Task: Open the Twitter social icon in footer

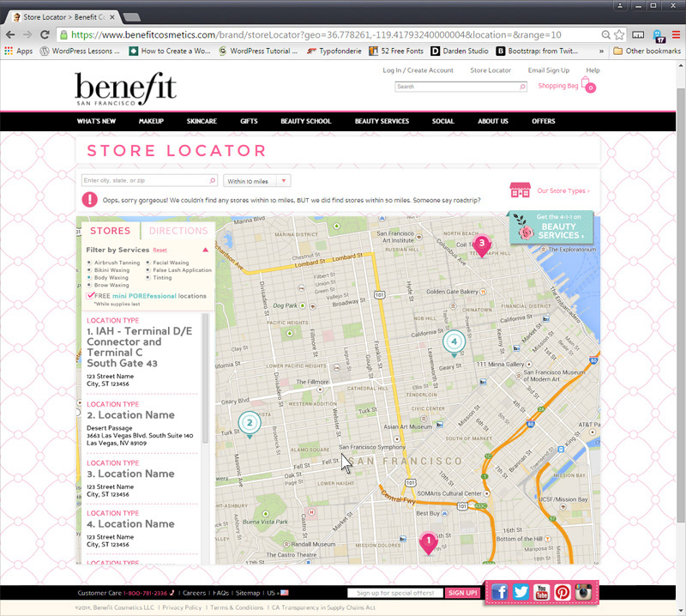Action: [x=521, y=592]
